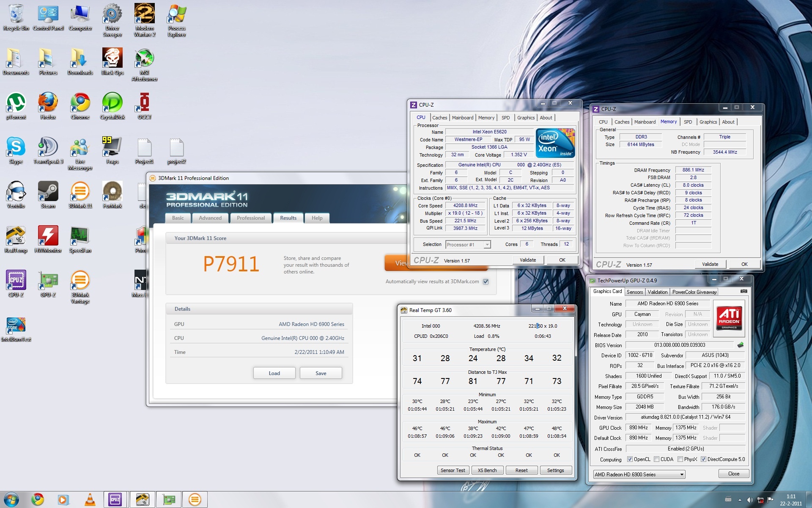This screenshot has width=812, height=508.
Task: Click Validate in CPU-Z CPU window
Action: point(528,260)
